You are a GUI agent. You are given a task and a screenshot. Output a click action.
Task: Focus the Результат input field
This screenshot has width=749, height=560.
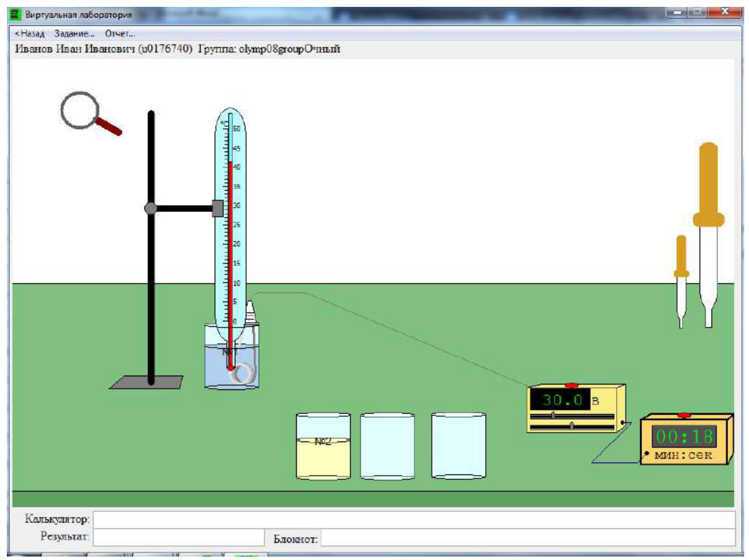tap(179, 537)
